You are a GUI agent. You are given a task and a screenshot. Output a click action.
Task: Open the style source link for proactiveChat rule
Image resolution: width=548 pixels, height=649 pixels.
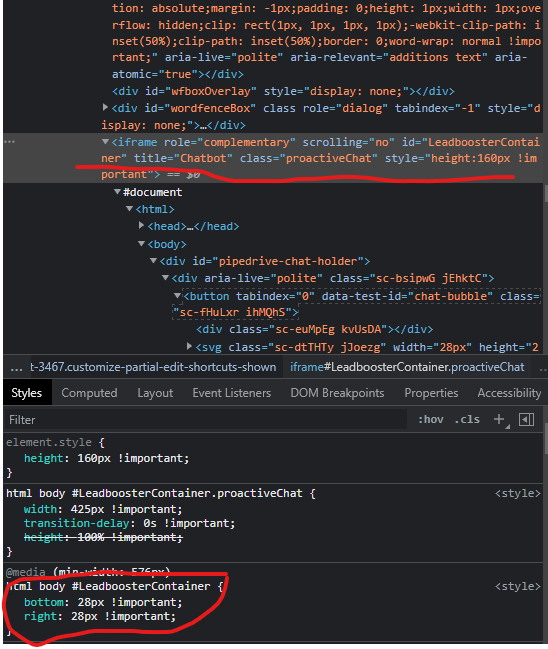[518, 493]
